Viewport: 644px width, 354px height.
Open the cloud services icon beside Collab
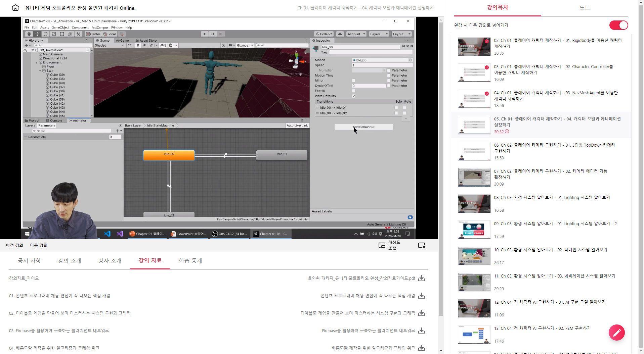tap(340, 34)
